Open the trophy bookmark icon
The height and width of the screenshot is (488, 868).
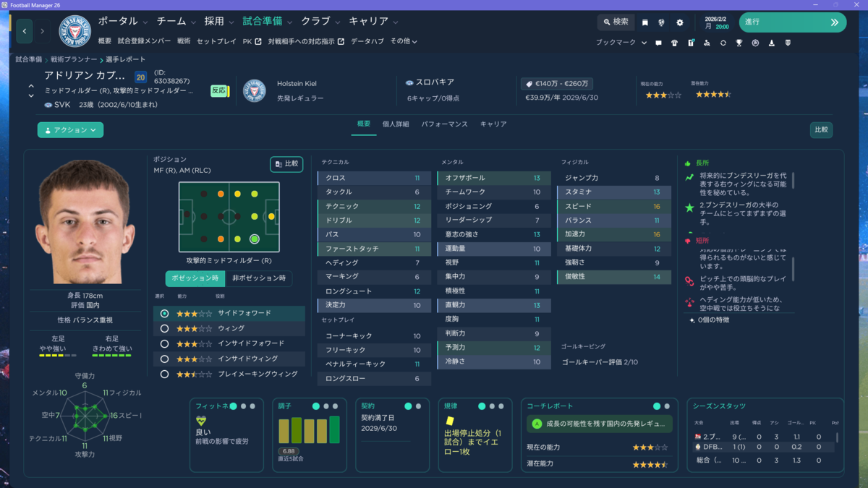coord(739,43)
